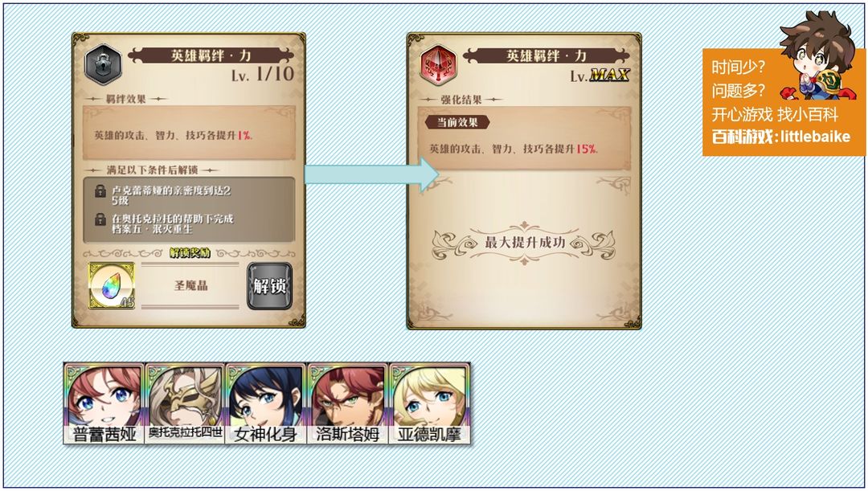Click the 解锁奖励 reward header
The width and height of the screenshot is (868, 491).
pyautogui.click(x=190, y=253)
